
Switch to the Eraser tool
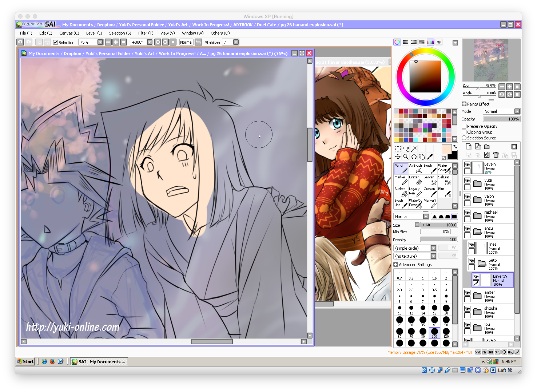(x=415, y=180)
